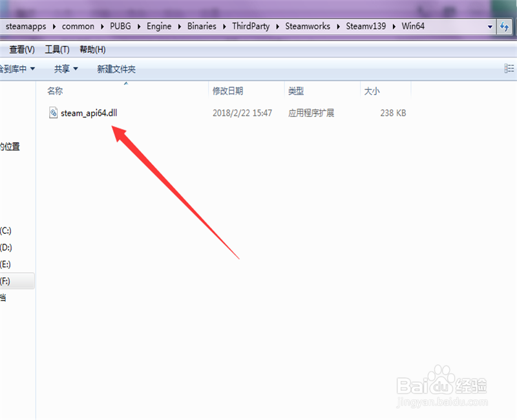Viewport: 517px width, 420px height.
Task: Open the 帮助(H) menu
Action: tap(92, 50)
